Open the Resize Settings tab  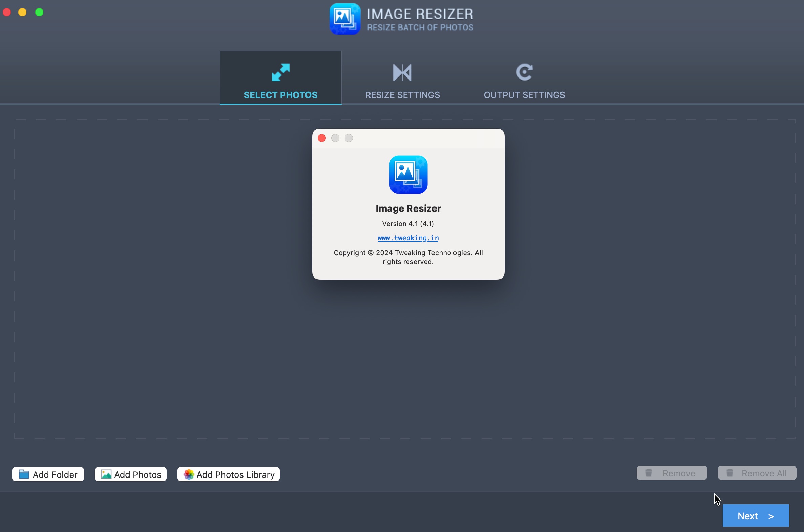pos(402,78)
